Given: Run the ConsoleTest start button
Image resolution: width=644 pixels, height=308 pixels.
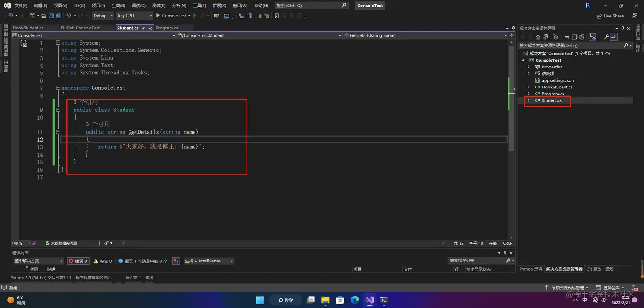Looking at the screenshot, I should pos(171,16).
